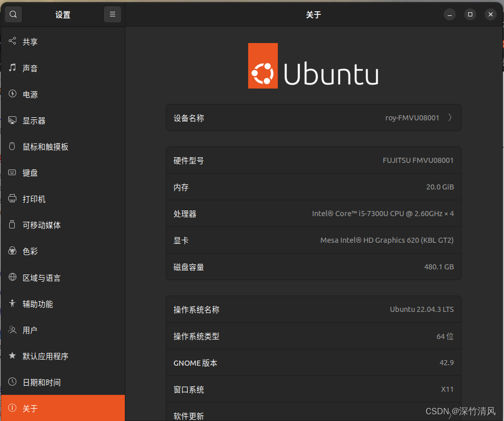Click the person icon beside 用户
This screenshot has width=504, height=421.
point(12,330)
